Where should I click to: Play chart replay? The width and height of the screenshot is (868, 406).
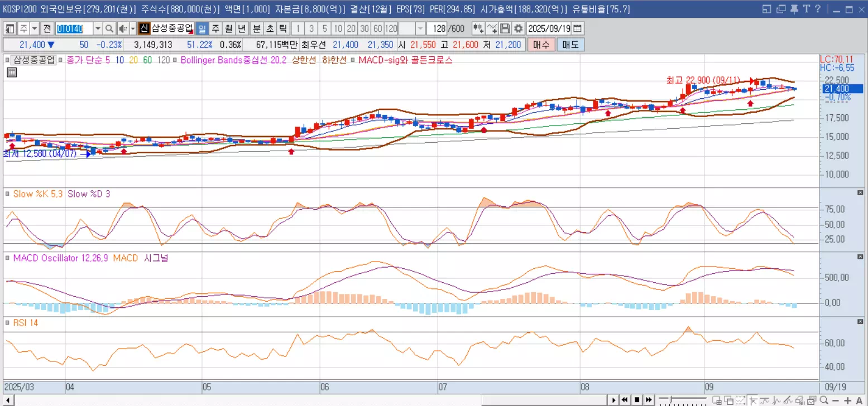coord(614,400)
